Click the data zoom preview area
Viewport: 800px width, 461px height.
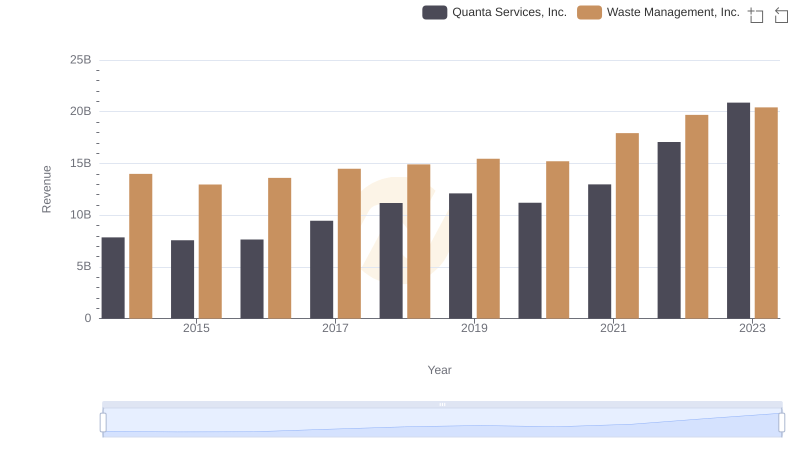pos(442,423)
